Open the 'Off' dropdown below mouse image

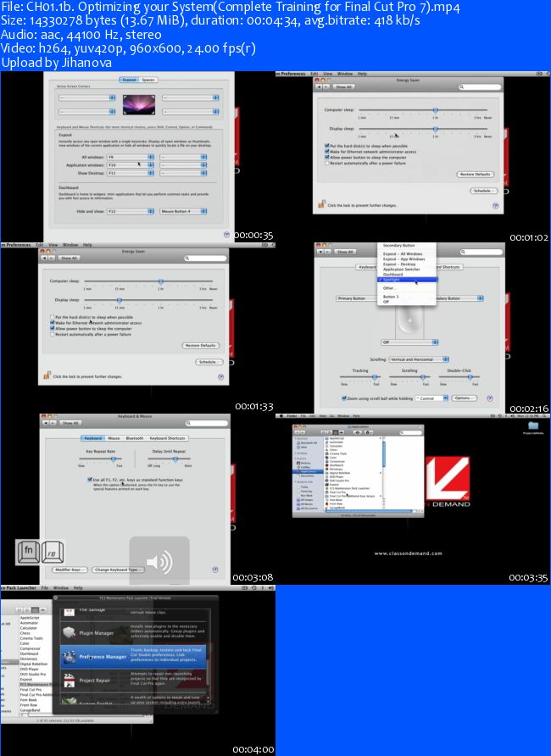coord(409,342)
